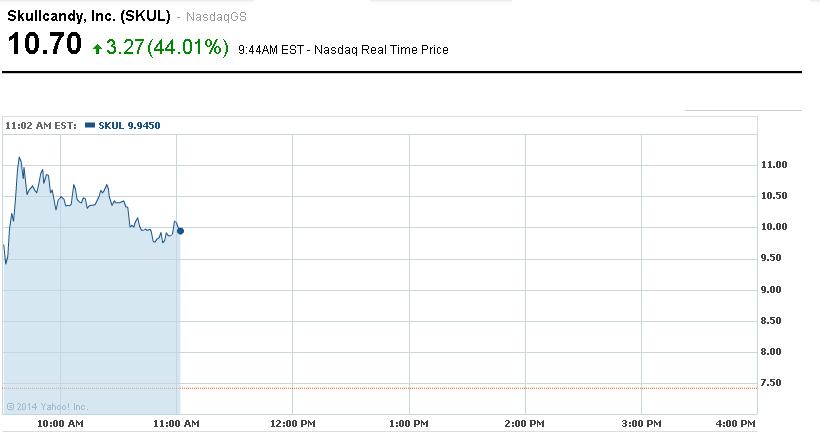Screen dimensions: 820x432
Task: Click the SKUL 9.9450 legend label
Action: (x=129, y=125)
